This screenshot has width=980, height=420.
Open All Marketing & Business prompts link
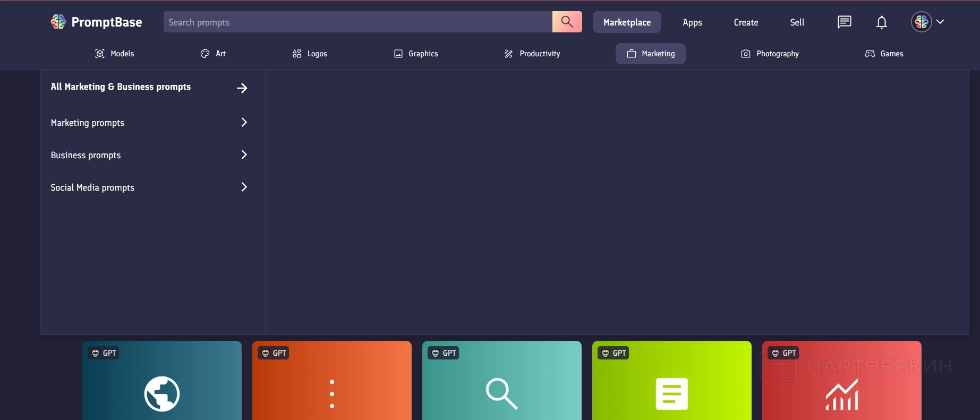click(121, 87)
